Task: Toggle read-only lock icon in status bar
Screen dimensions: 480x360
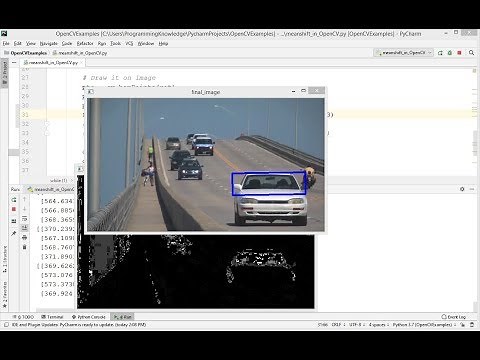Action: pos(463,324)
